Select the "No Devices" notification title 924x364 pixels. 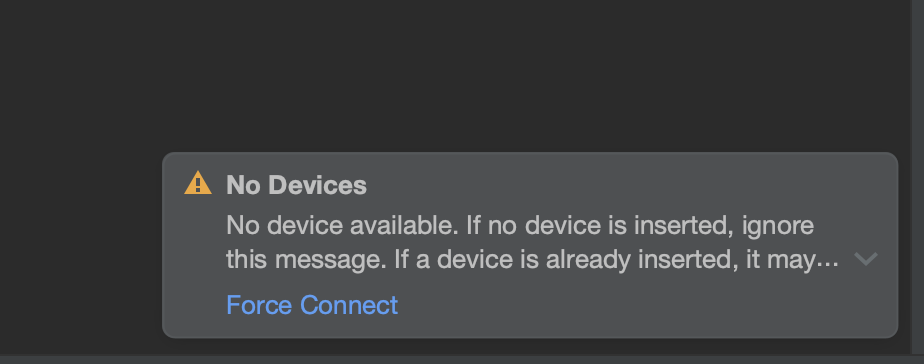(x=296, y=185)
